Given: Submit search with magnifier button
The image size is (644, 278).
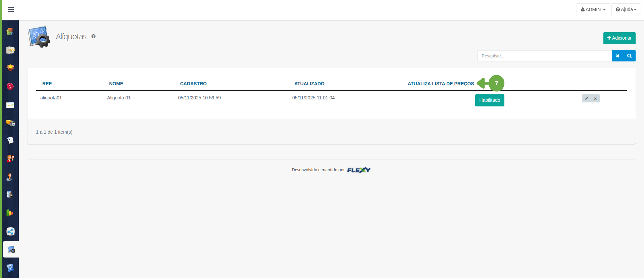Looking at the screenshot, I should click(630, 56).
